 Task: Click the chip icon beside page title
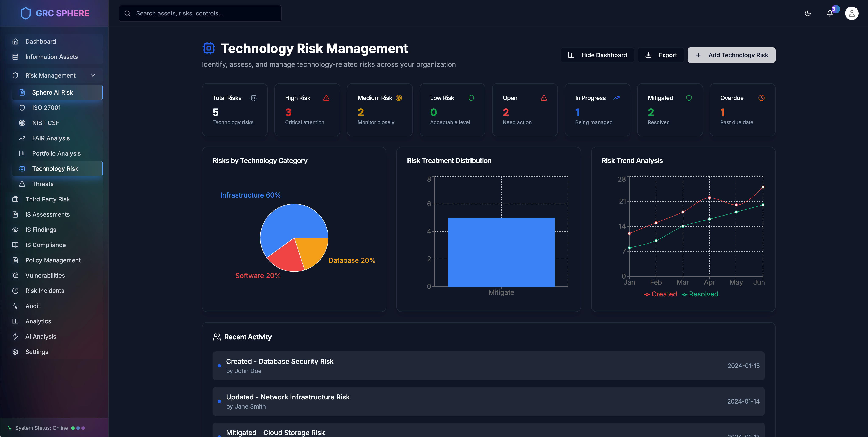pyautogui.click(x=209, y=49)
